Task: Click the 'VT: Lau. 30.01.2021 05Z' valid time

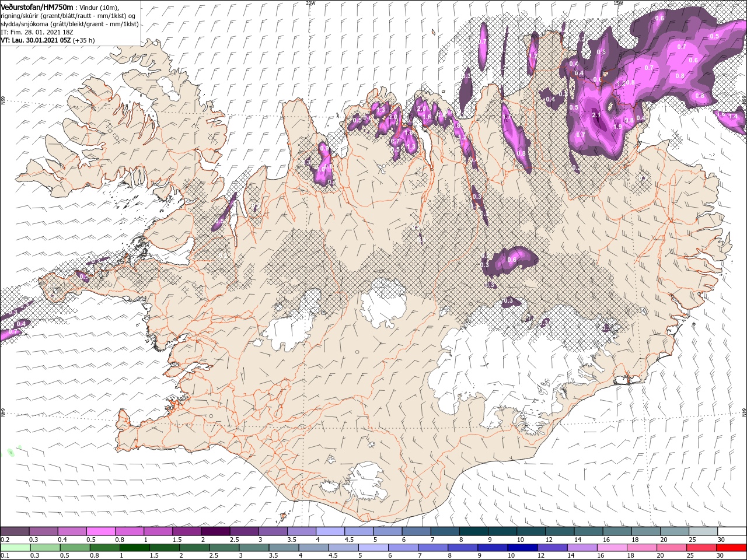Action: (x=36, y=40)
